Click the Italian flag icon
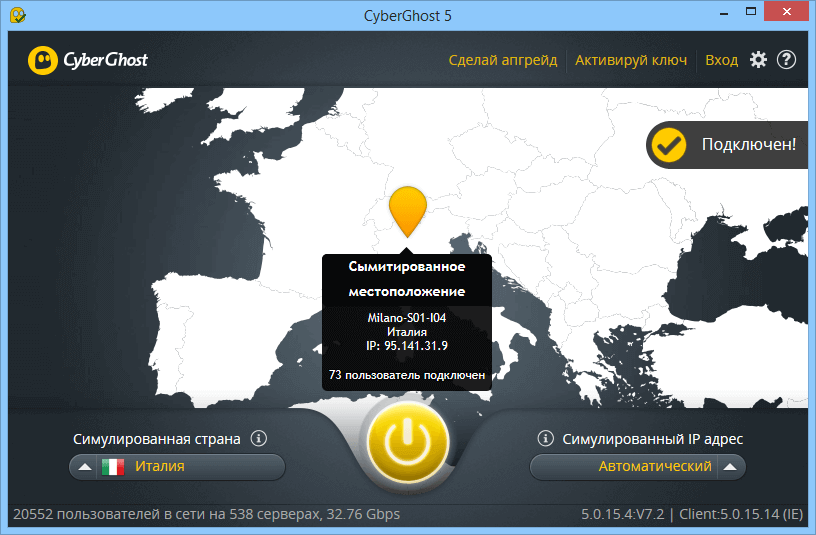This screenshot has height=535, width=816. (113, 467)
